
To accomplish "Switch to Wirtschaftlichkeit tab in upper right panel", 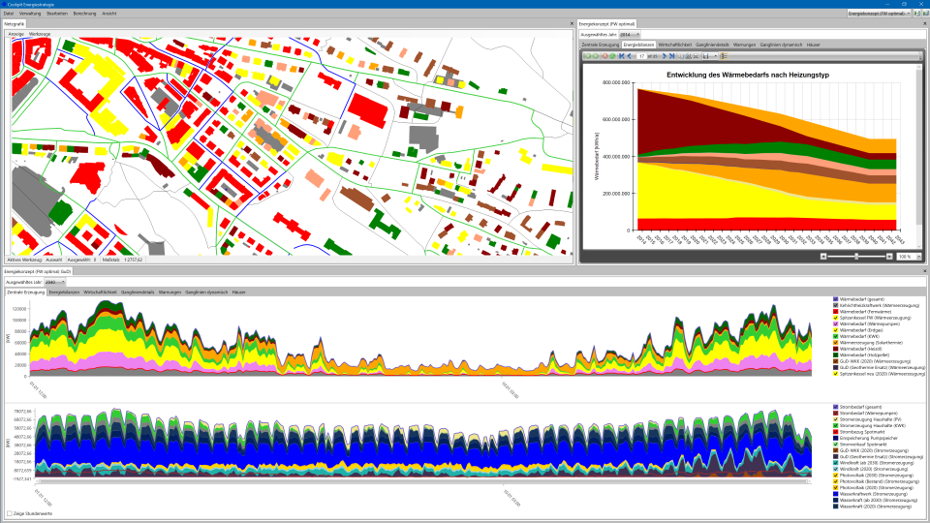I will 676,45.
